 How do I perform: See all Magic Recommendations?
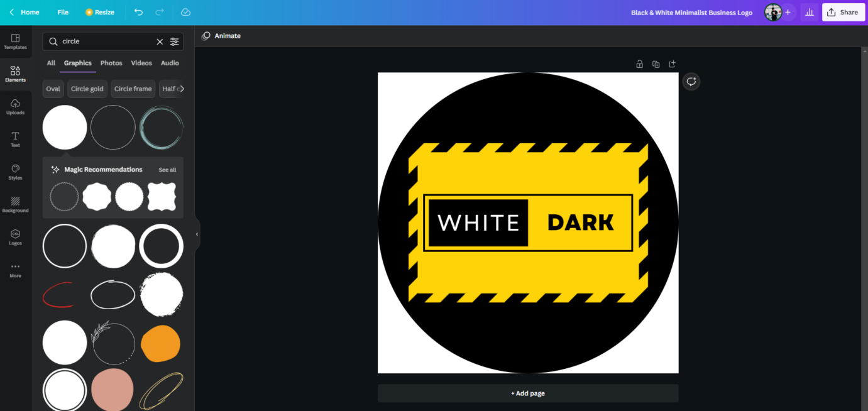click(167, 170)
